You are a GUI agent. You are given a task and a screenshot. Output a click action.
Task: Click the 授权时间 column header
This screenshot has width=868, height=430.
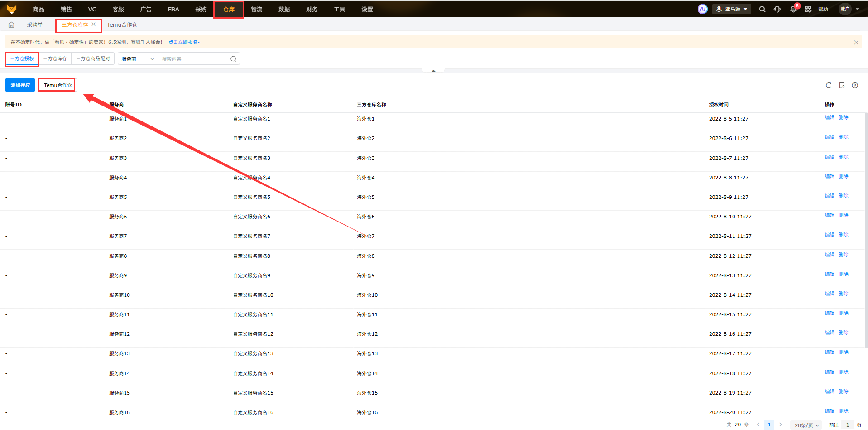click(x=719, y=105)
